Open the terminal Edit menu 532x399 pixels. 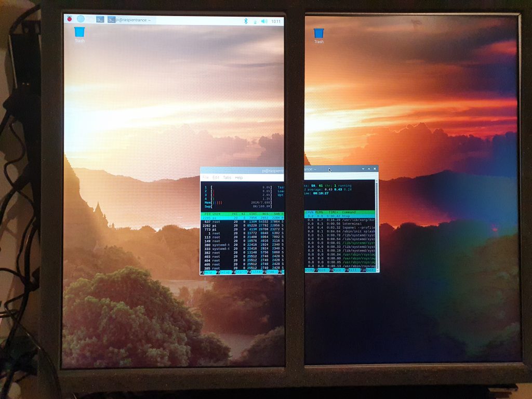216,178
